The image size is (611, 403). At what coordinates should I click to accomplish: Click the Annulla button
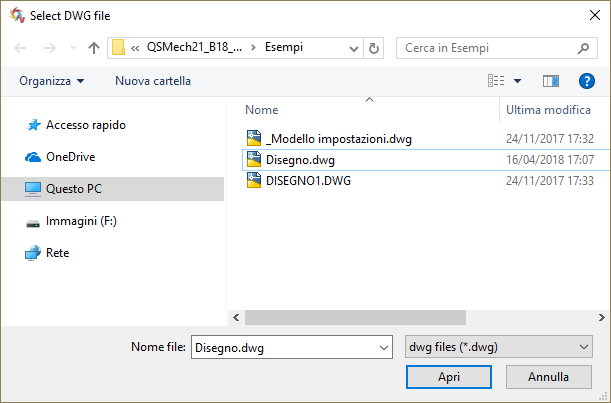(x=549, y=377)
